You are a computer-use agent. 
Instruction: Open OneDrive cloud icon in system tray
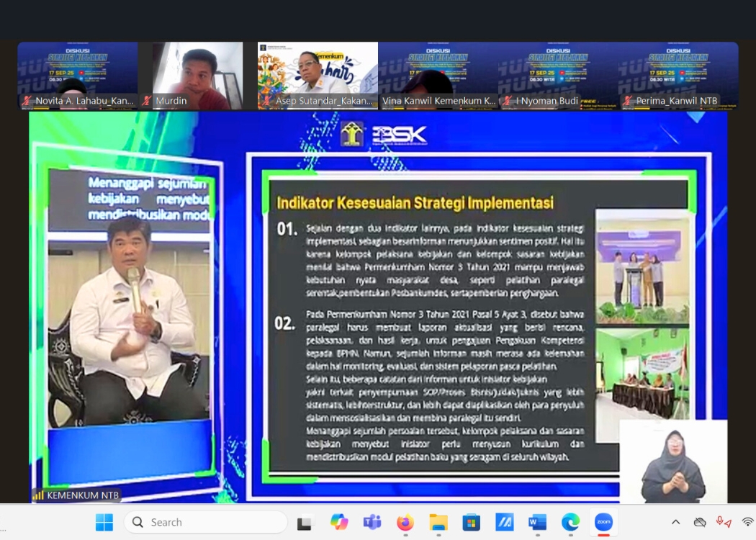pos(700,522)
